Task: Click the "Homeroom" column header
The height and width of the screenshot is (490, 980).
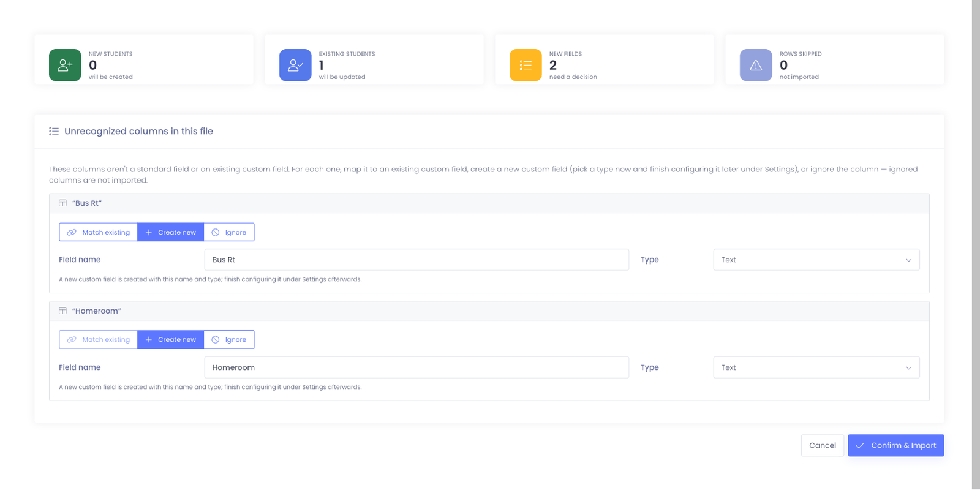Action: (489, 311)
